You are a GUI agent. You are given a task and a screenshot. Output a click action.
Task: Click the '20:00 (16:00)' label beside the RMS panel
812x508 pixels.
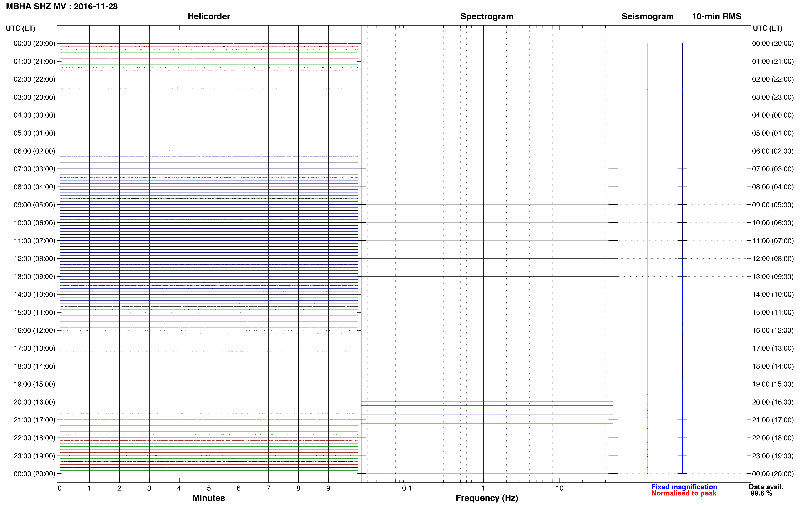click(x=773, y=402)
